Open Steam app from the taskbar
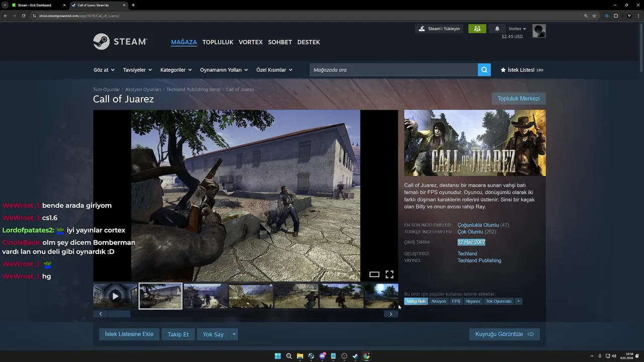This screenshot has height=362, width=644. coord(355,356)
